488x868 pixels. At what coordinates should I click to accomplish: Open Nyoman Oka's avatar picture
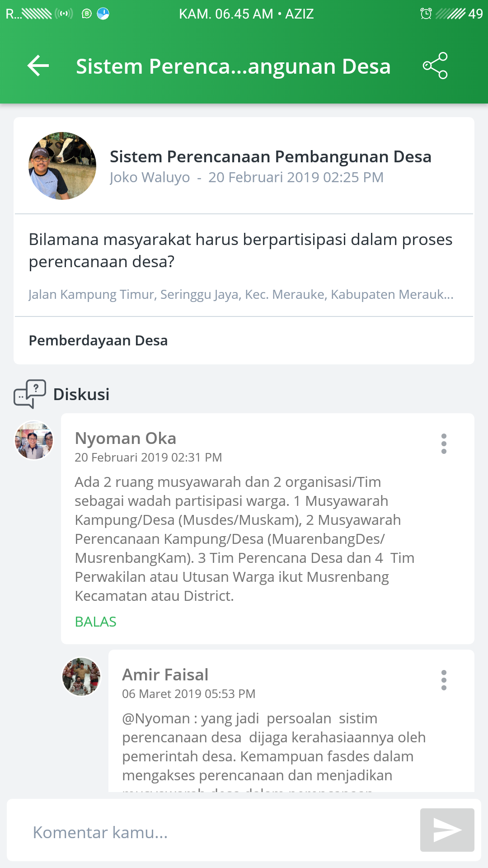34,440
